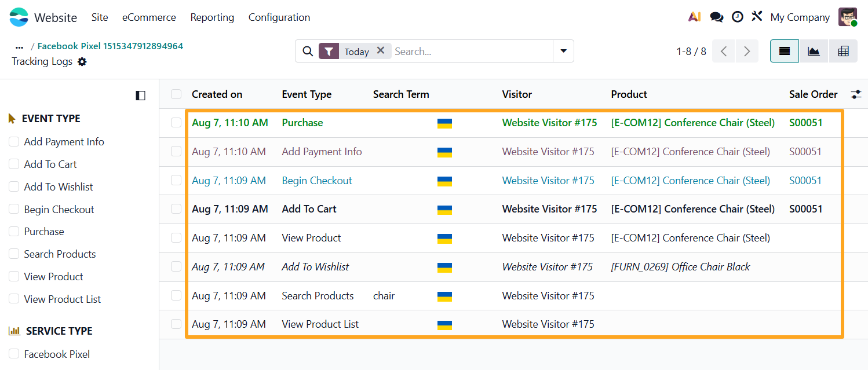The image size is (868, 370).
Task: Click the Event Type cursor icon
Action: click(x=12, y=119)
